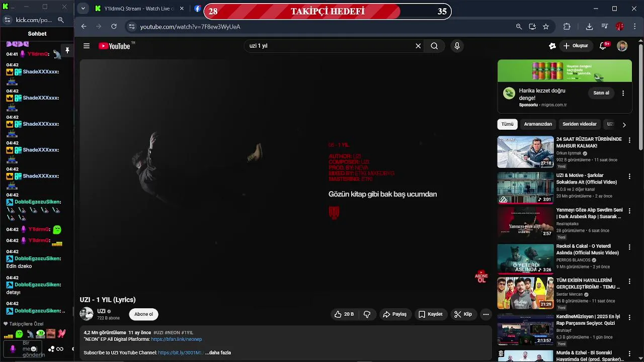Open Chrome extensions puzzle icon
644x362 pixels.
click(x=567, y=27)
